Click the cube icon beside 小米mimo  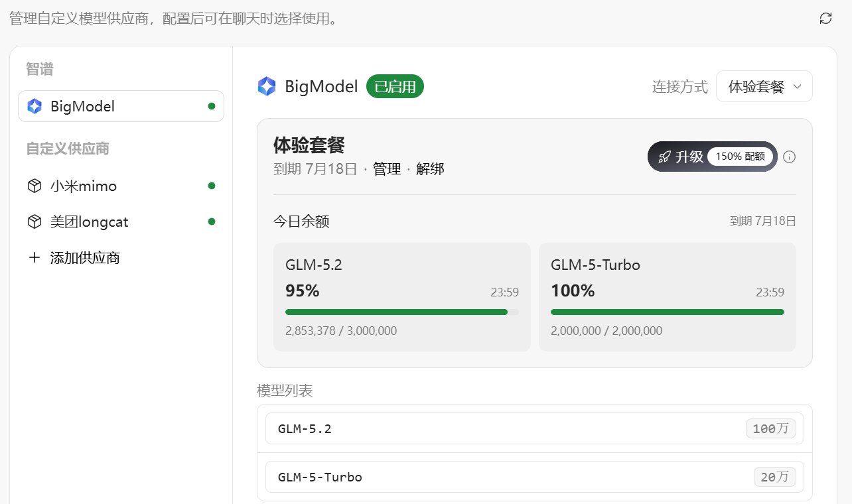tap(35, 186)
